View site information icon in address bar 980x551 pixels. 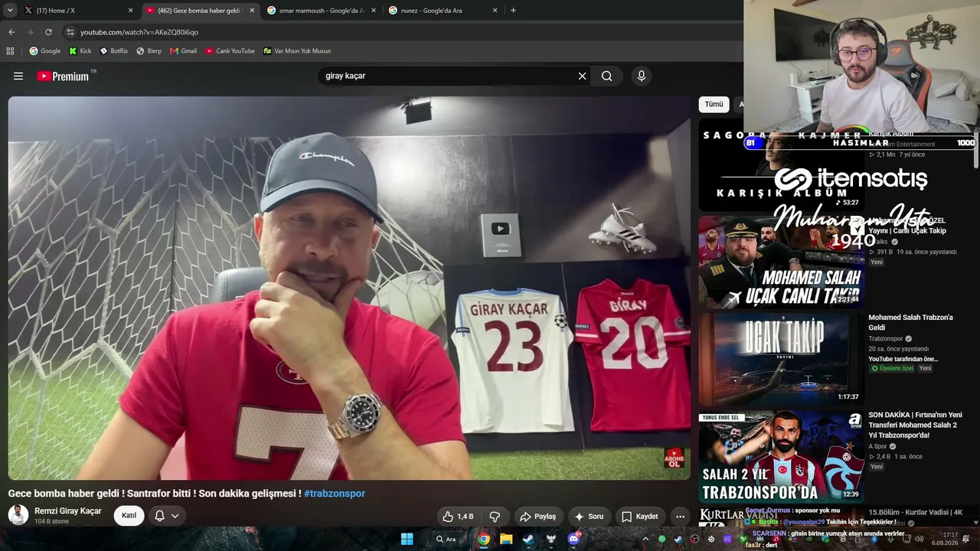coord(70,32)
